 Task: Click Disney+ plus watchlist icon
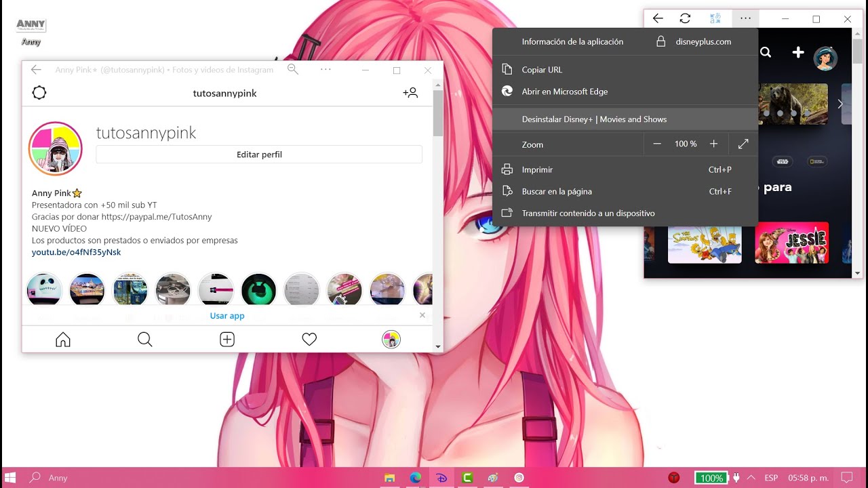[x=798, y=52]
